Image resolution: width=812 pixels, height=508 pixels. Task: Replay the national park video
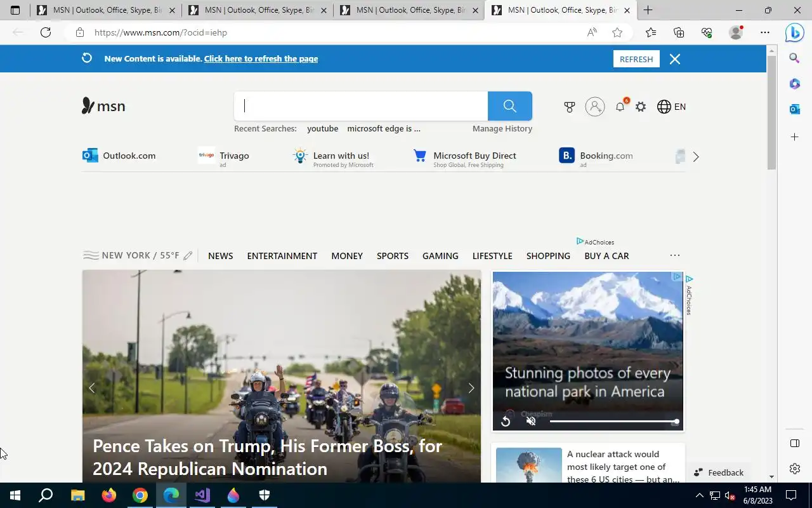point(506,422)
